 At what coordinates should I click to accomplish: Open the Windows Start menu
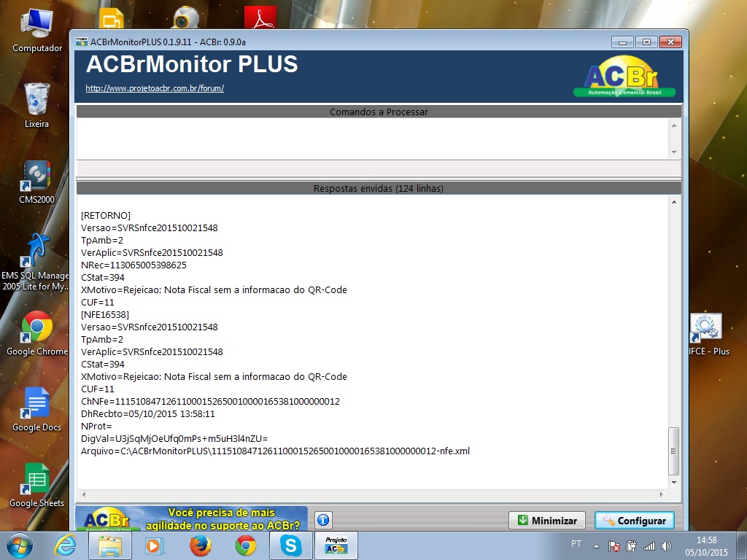click(19, 545)
